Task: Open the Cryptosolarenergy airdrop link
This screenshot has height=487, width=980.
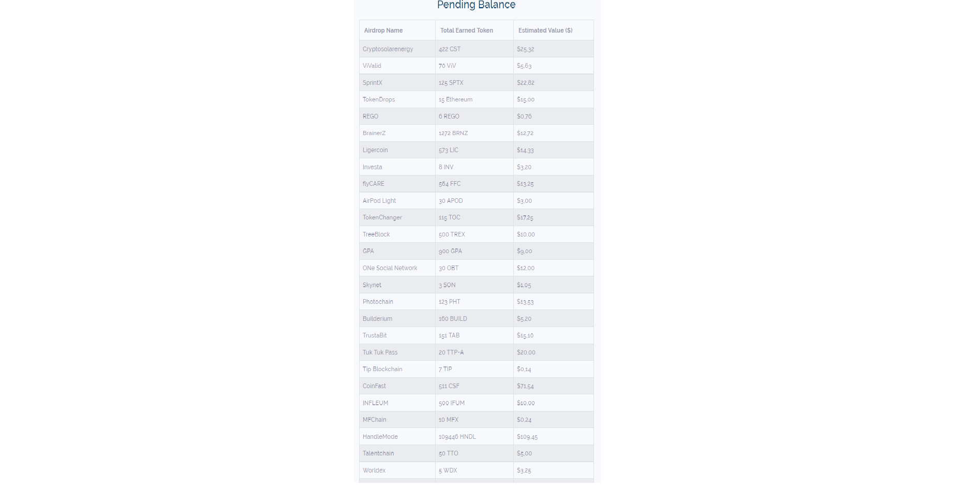Action: point(388,49)
